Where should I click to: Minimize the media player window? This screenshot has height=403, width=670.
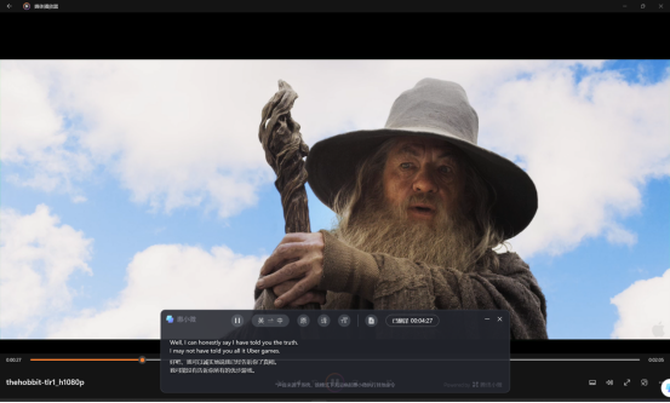point(625,6)
